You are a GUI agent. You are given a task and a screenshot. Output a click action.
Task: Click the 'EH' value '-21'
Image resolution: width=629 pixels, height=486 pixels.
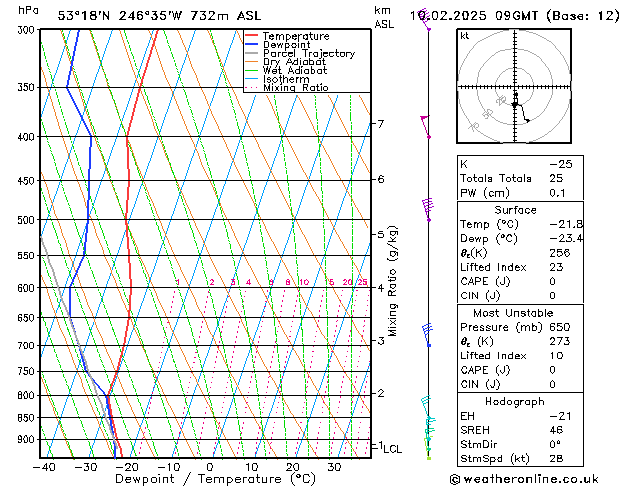[x=561, y=416]
